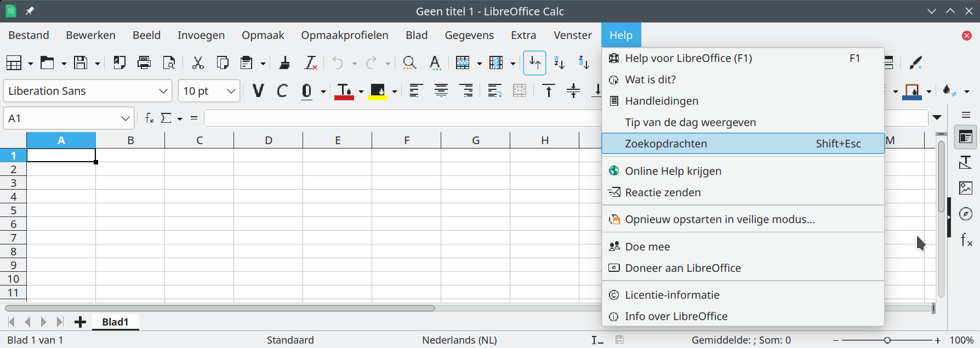Click the Sort descending icon
The width and height of the screenshot is (980, 348).
(584, 63)
